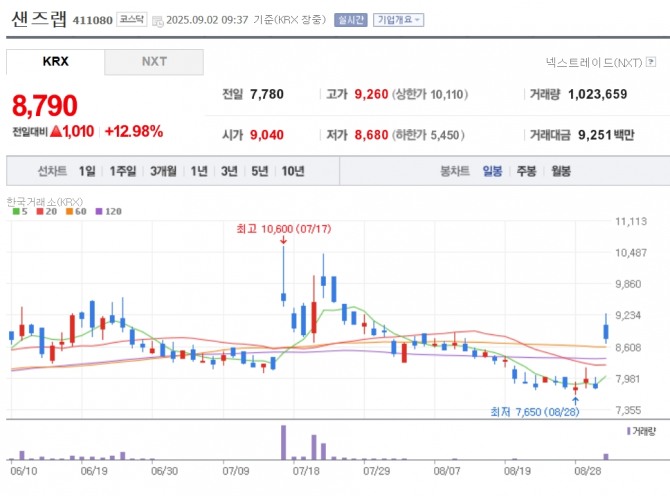Select the 5년 line chart period
This screenshot has height=496, width=670.
pyautogui.click(x=260, y=171)
